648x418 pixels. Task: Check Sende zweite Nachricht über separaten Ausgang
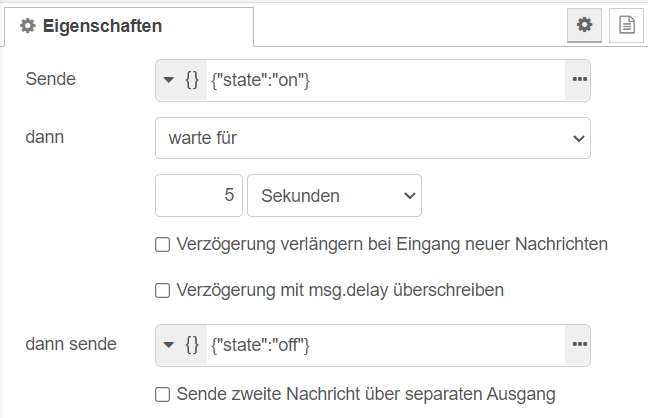point(162,394)
